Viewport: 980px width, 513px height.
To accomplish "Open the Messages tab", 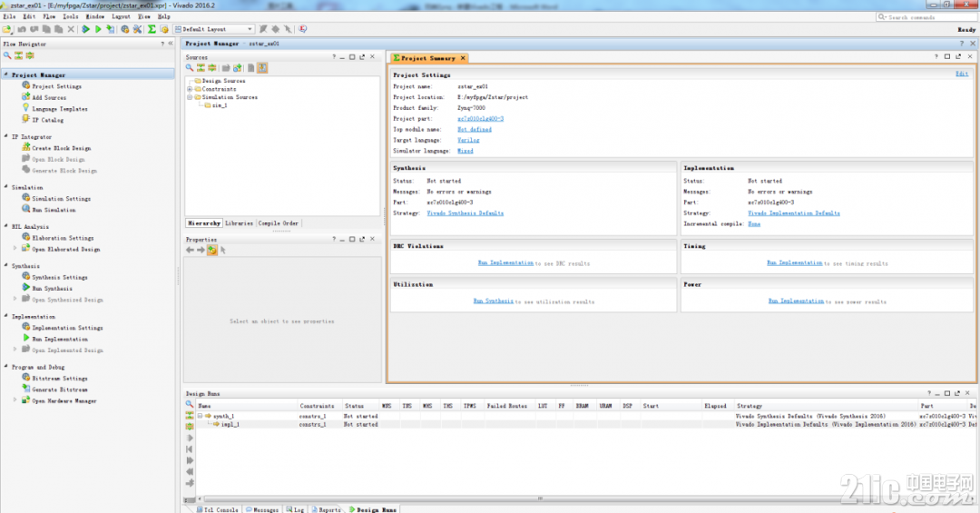I will pyautogui.click(x=262, y=509).
